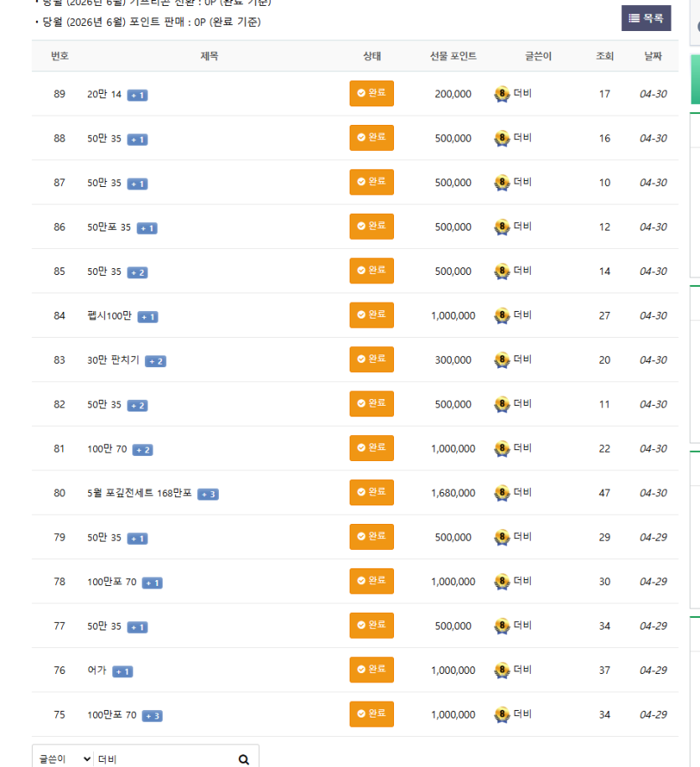
Task: Click 조회 column header
Action: [604, 56]
